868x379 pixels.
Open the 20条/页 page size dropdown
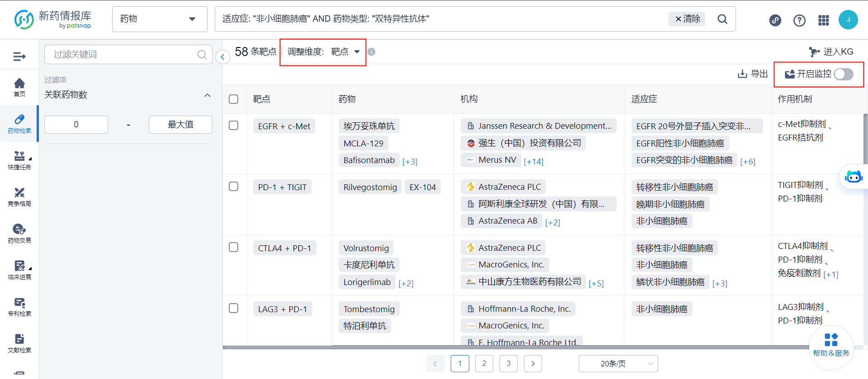[618, 363]
